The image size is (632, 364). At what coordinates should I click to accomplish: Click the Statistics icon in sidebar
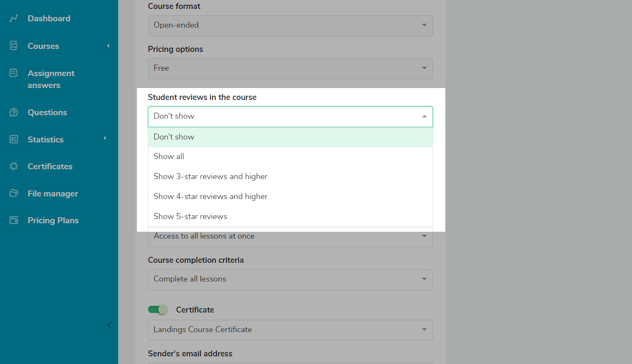pyautogui.click(x=14, y=139)
